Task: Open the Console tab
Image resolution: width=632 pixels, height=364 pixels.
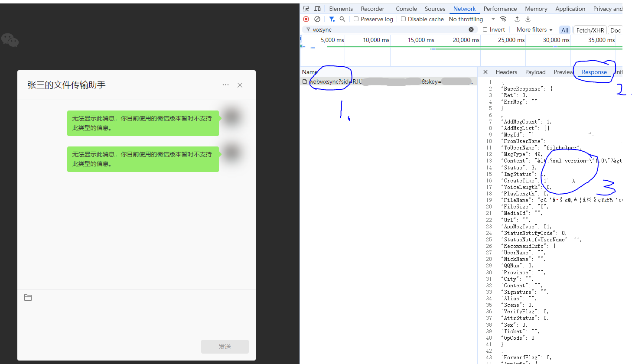Action: pos(406,9)
